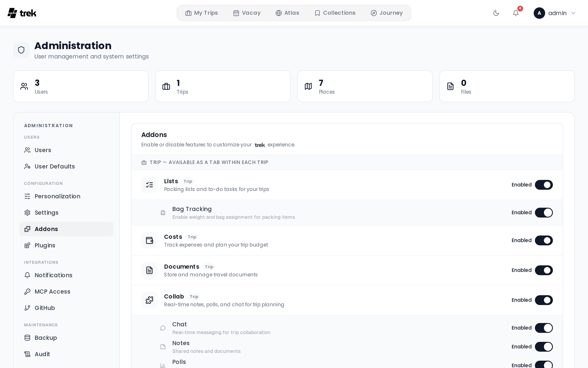Disable Chat sub-feature toggle

[x=544, y=328]
